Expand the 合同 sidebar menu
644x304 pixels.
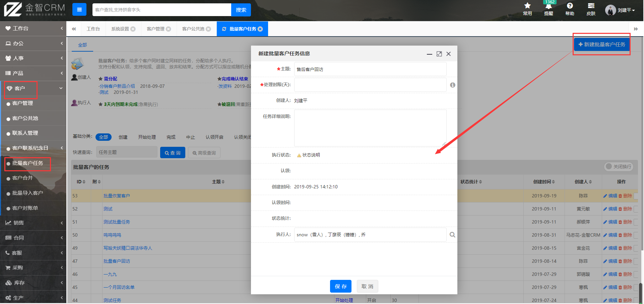[x=33, y=238]
